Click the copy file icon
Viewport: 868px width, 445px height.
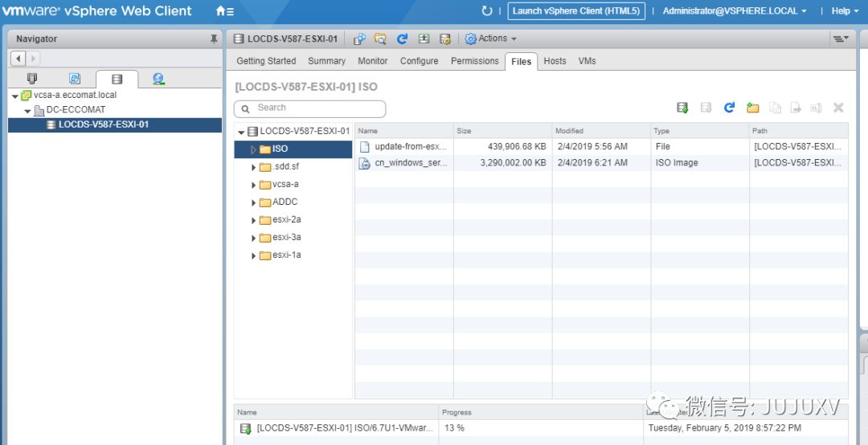775,108
